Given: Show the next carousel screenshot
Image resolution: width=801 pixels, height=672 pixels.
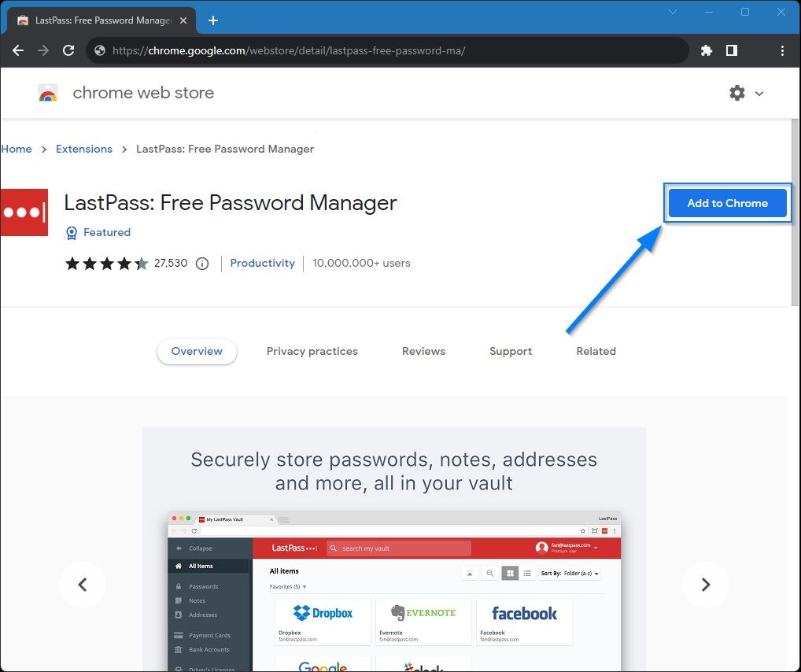Looking at the screenshot, I should (705, 585).
